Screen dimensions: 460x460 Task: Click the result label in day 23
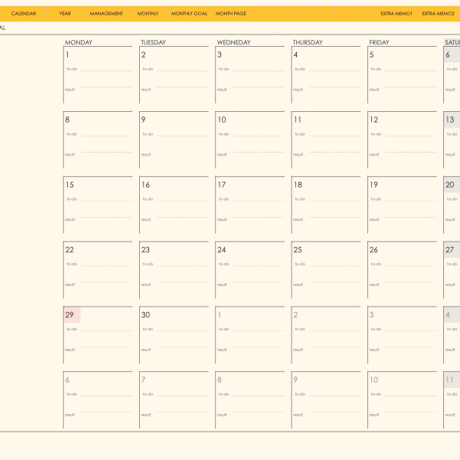(146, 285)
